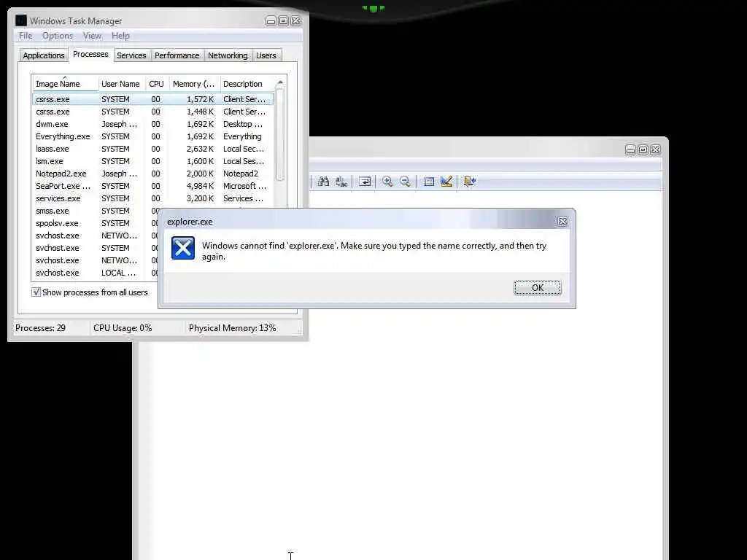
Task: Click the process list scrollbar up arrow
Action: click(x=280, y=83)
